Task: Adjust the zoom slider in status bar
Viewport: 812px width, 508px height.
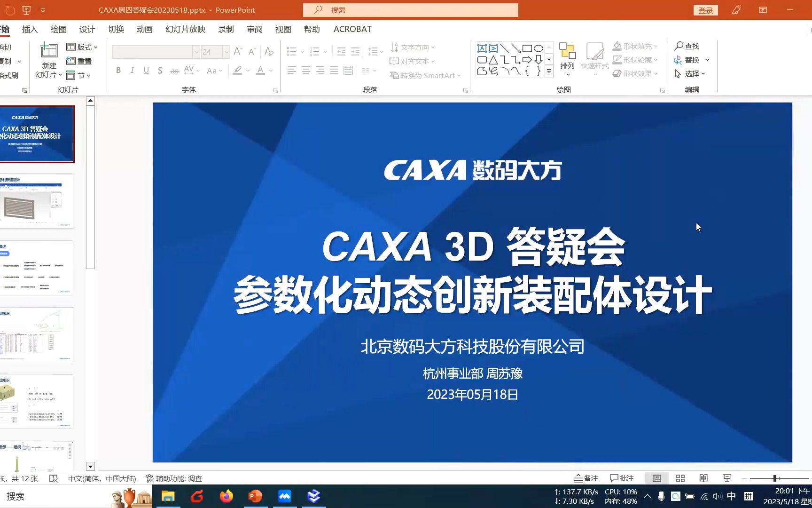Action: [x=775, y=478]
